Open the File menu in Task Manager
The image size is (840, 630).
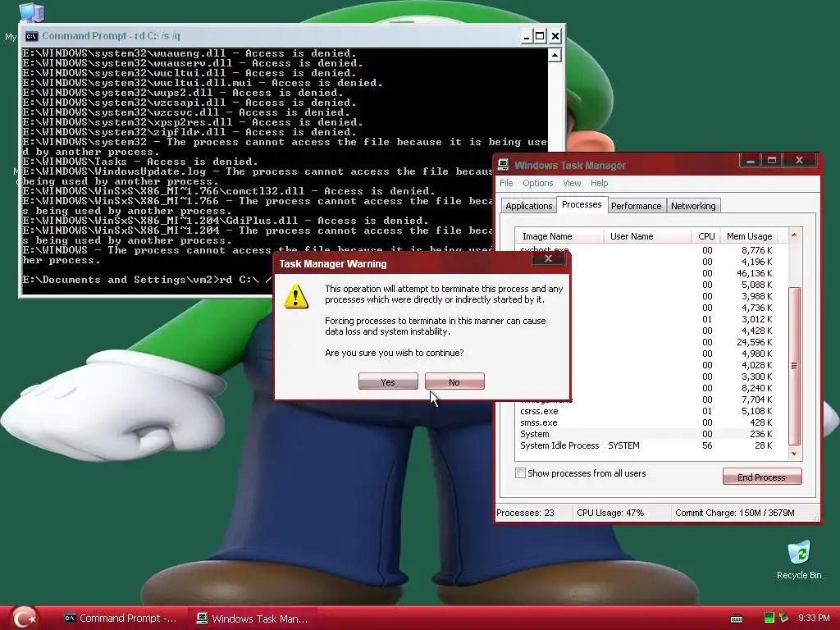point(506,183)
